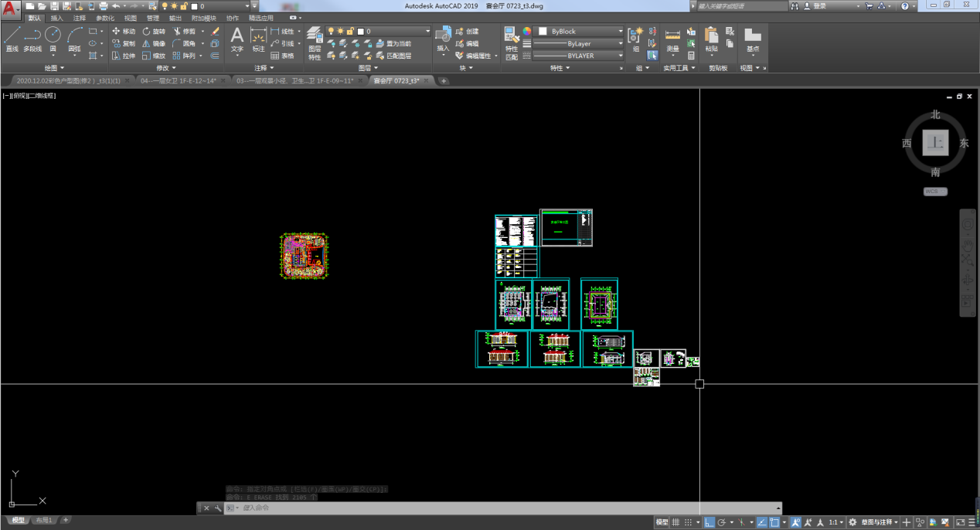The image size is (980, 530).
Task: Open the annotation scale 1:1 dropdown
Action: tap(837, 522)
